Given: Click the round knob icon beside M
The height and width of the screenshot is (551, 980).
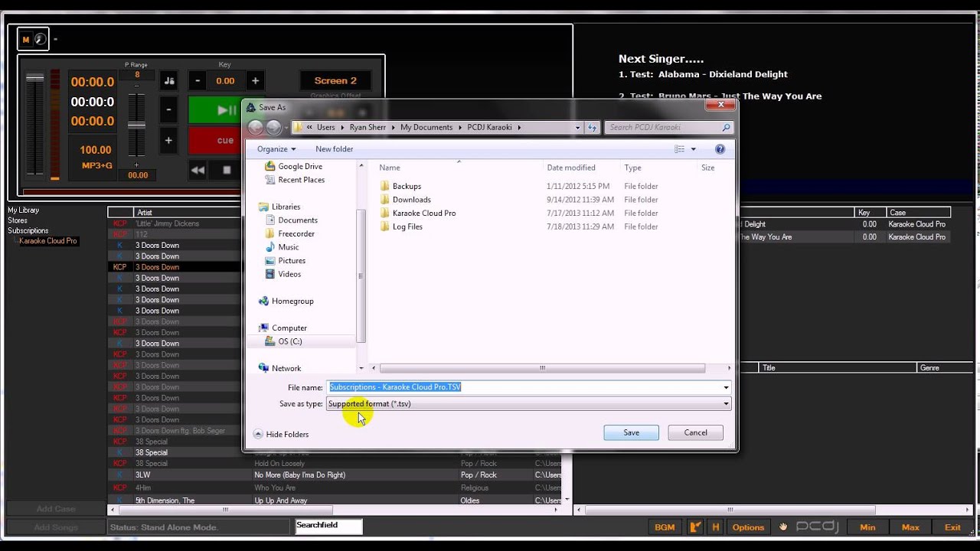Looking at the screenshot, I should point(41,40).
